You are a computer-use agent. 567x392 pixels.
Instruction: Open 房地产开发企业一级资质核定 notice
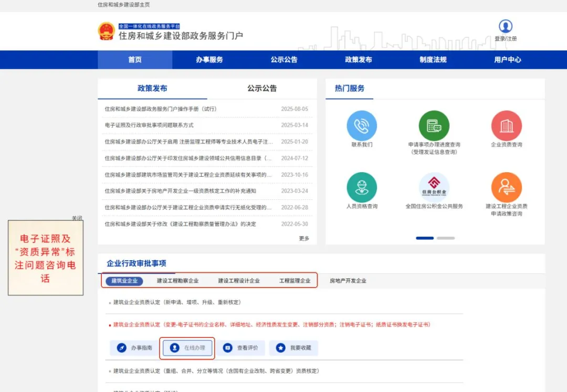[180, 191]
